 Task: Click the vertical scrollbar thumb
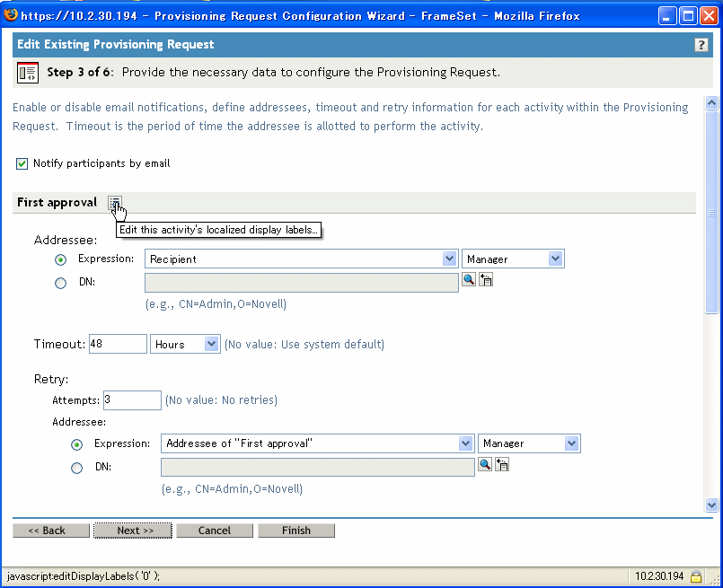[x=711, y=212]
